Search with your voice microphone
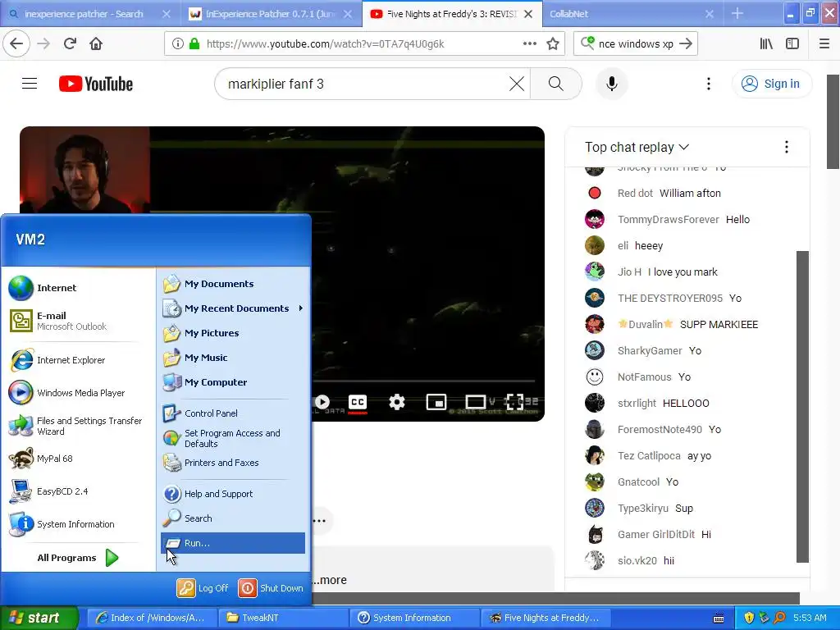The height and width of the screenshot is (630, 840). click(x=612, y=84)
